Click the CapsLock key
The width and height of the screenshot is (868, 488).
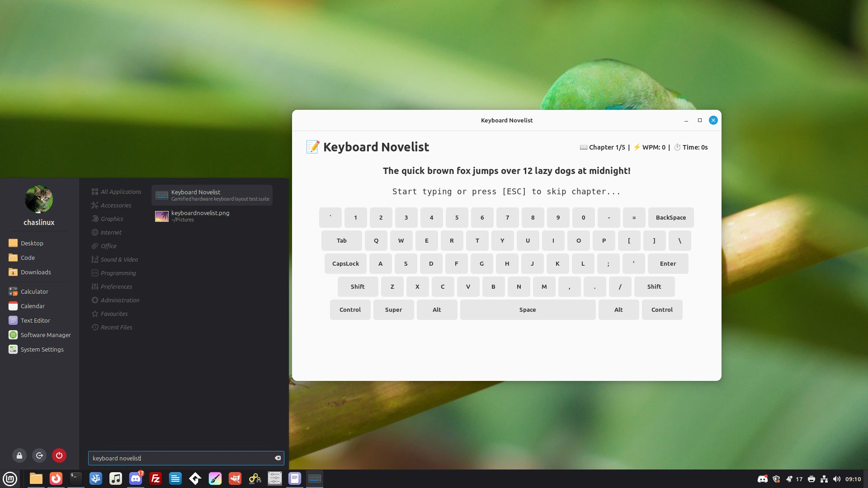346,264
